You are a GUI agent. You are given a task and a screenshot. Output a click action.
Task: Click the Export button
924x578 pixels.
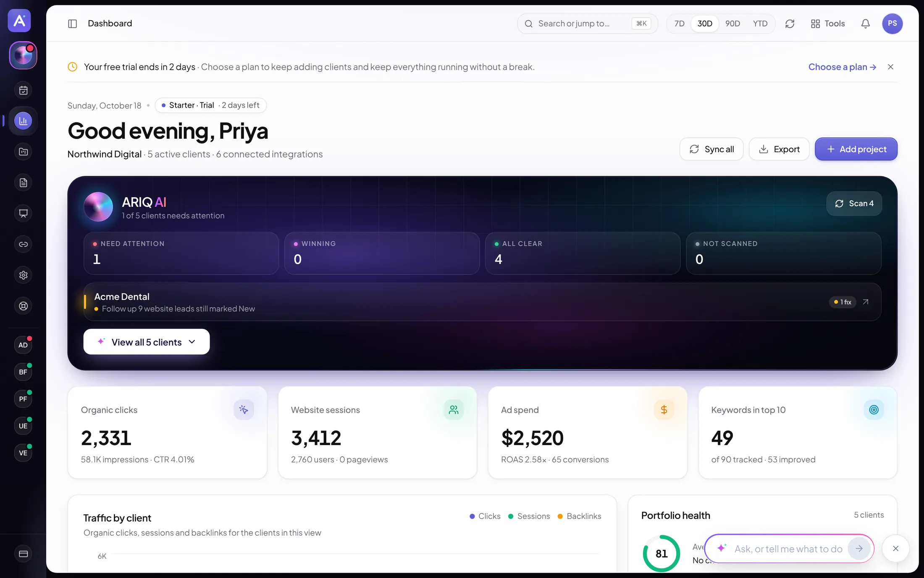[x=779, y=149]
